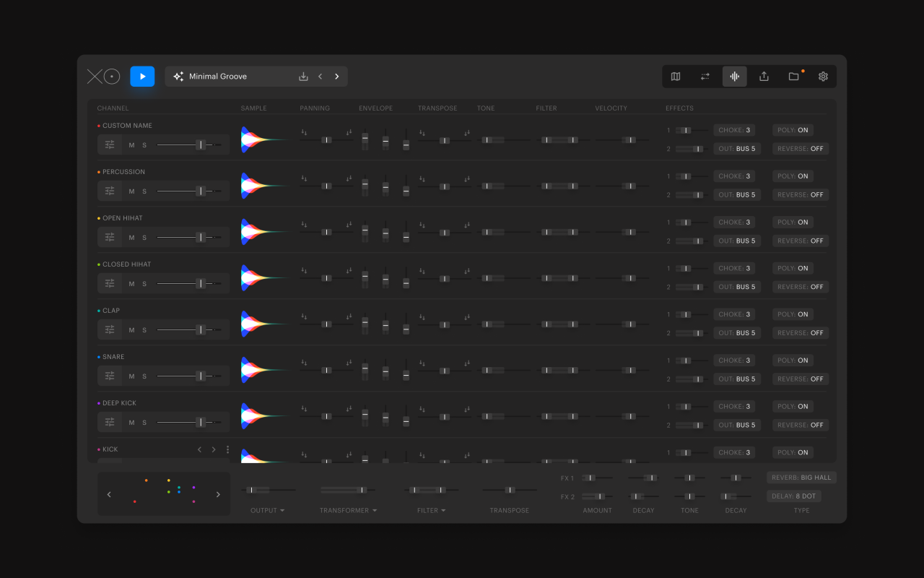Open the FILTER dropdown at bottom

432,511
